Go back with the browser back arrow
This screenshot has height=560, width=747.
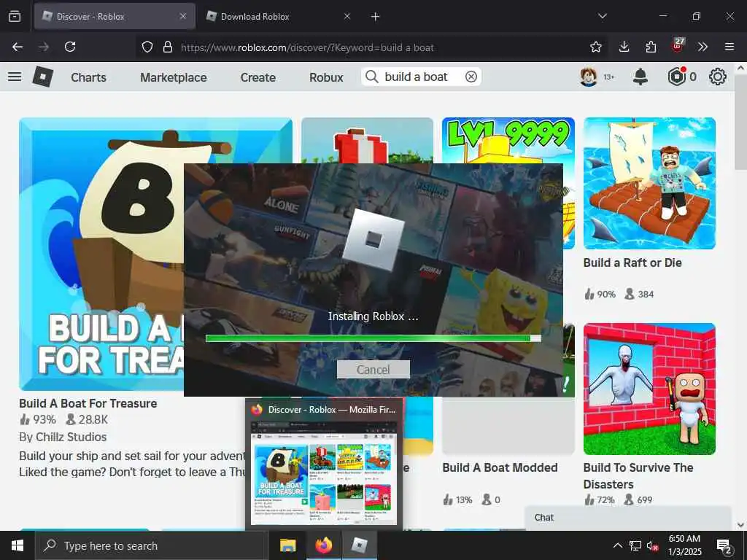(18, 47)
